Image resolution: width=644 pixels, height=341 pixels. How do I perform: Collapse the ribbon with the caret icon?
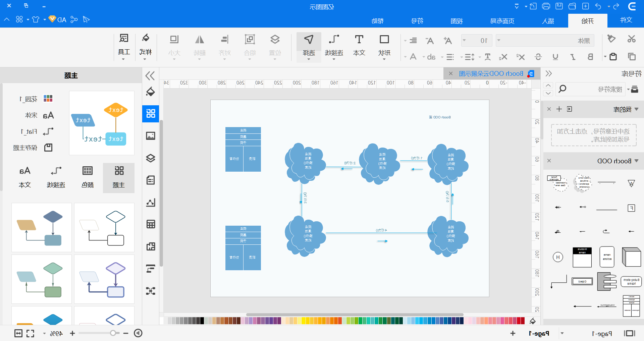[x=7, y=19]
